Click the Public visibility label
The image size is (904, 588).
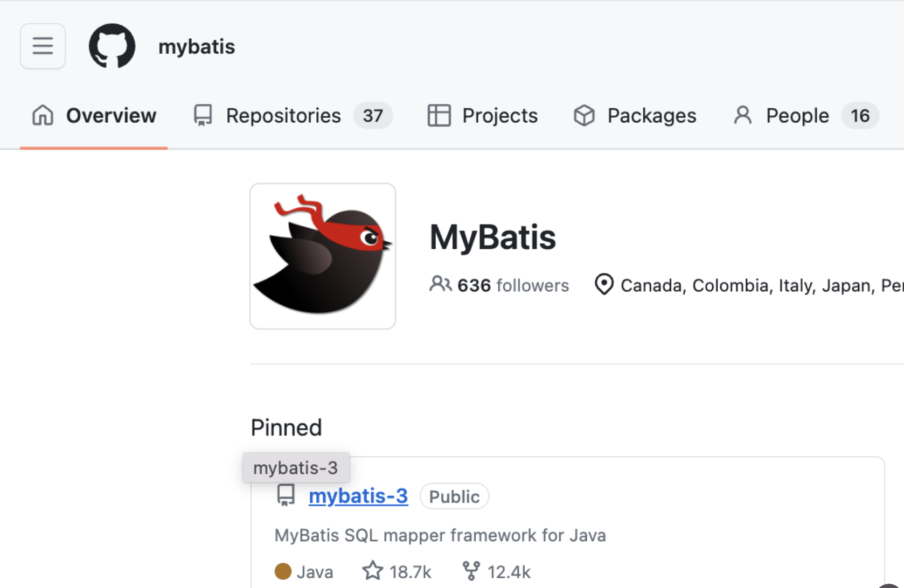[454, 496]
